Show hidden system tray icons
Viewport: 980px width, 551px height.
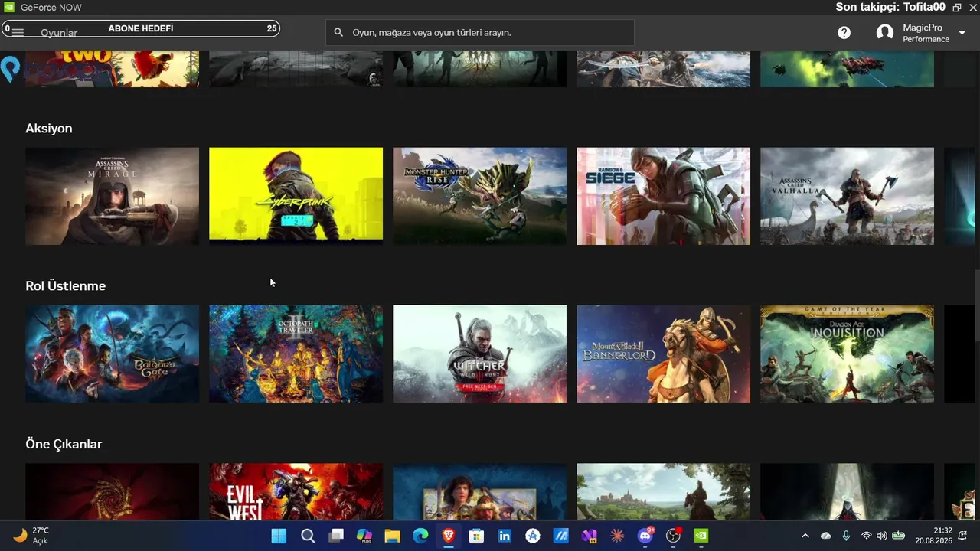pyautogui.click(x=805, y=536)
